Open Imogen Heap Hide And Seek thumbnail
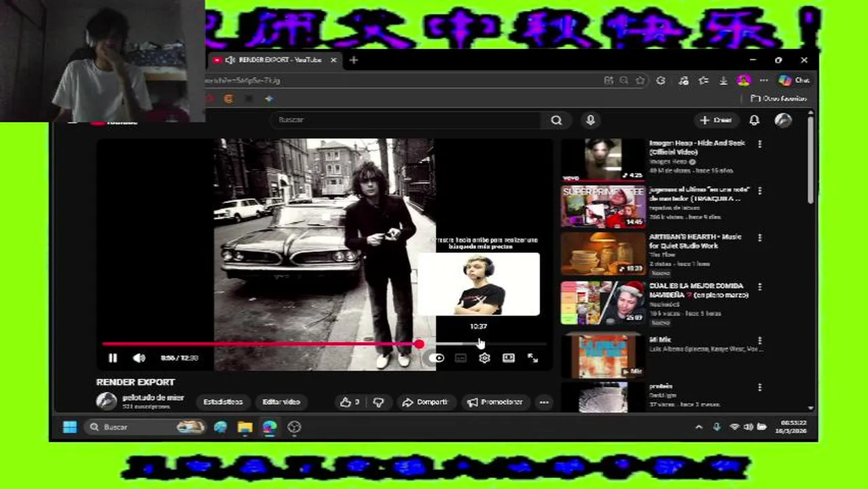The height and width of the screenshot is (489, 868). (603, 160)
